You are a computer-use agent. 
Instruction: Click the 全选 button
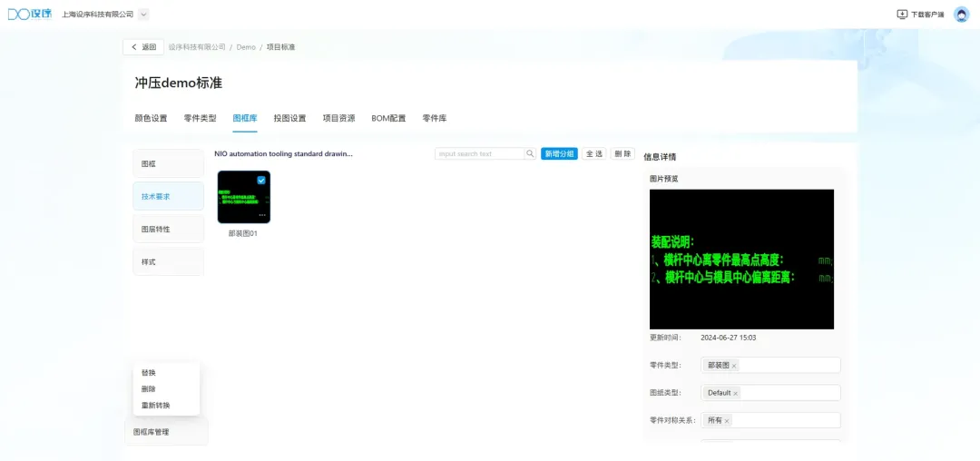pos(593,153)
